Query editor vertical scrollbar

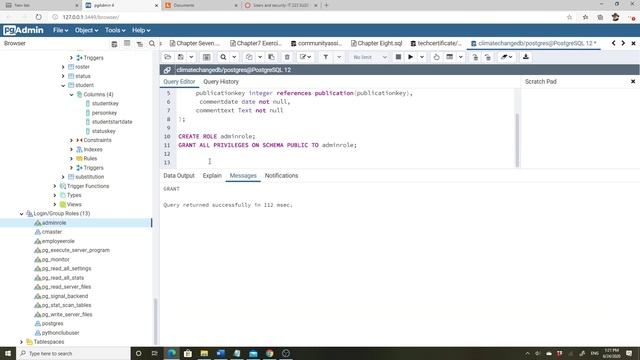[x=517, y=140]
